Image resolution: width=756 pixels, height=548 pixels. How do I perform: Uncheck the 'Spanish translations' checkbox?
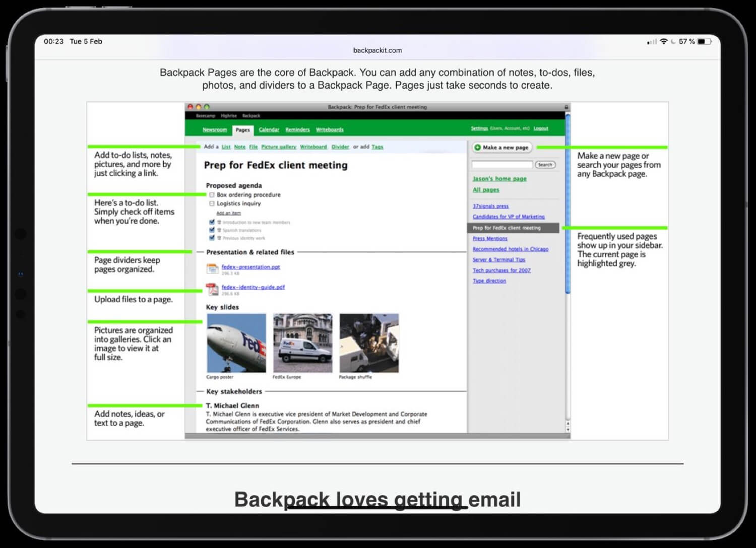[212, 230]
